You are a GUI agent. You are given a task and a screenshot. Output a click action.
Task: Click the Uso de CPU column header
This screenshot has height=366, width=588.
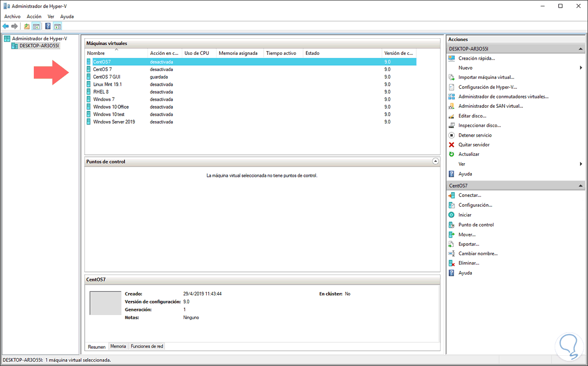pos(199,53)
